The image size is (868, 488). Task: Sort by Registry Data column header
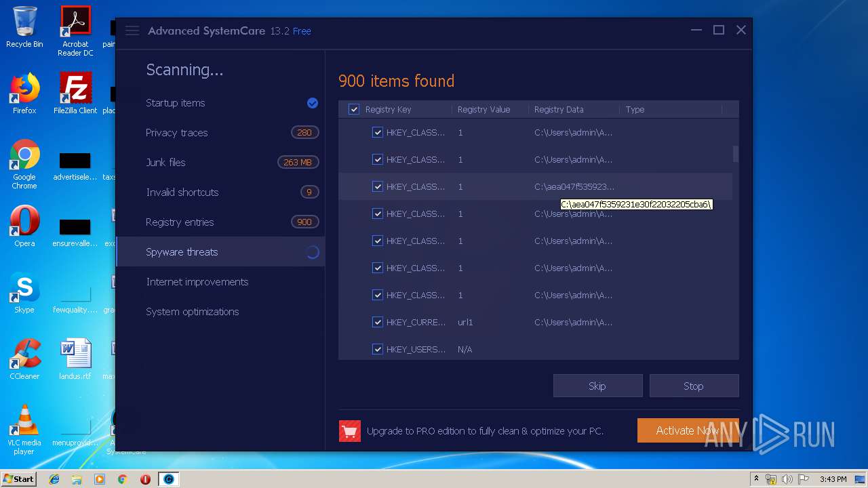click(x=559, y=109)
